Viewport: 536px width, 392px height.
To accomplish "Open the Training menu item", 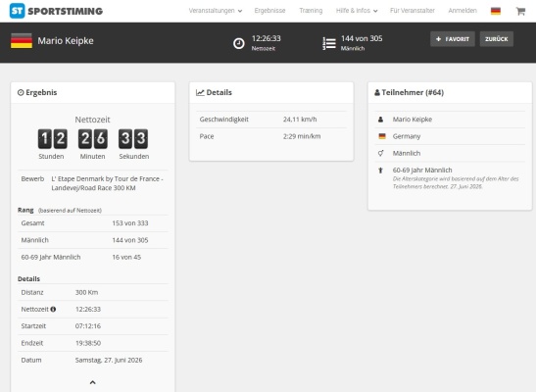I will 311,11.
